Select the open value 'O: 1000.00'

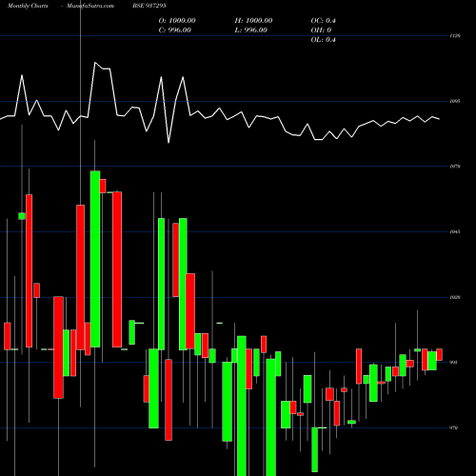pos(177,21)
